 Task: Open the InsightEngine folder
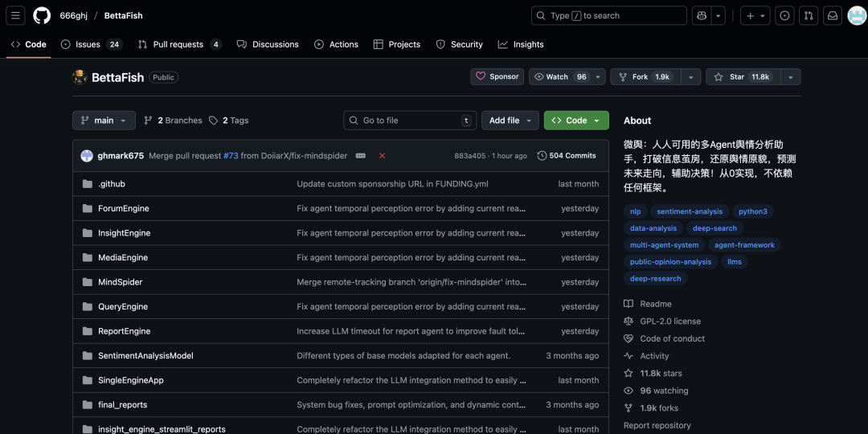[124, 233]
